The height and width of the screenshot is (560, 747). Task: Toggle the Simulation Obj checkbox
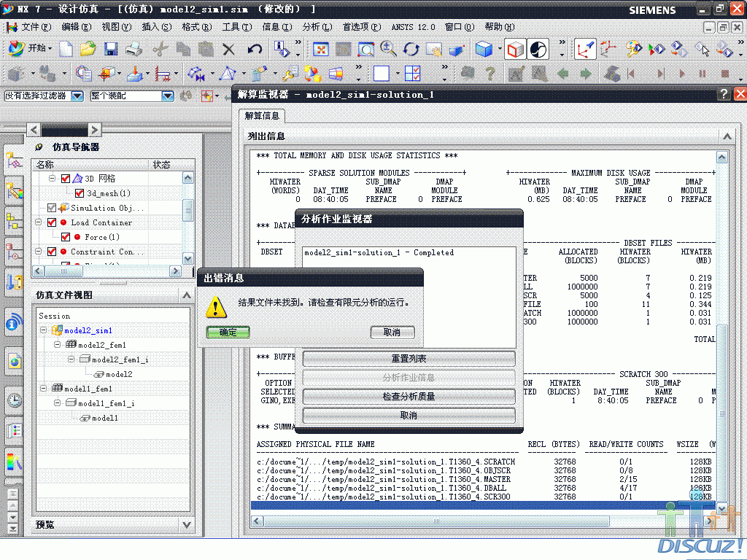[x=52, y=208]
